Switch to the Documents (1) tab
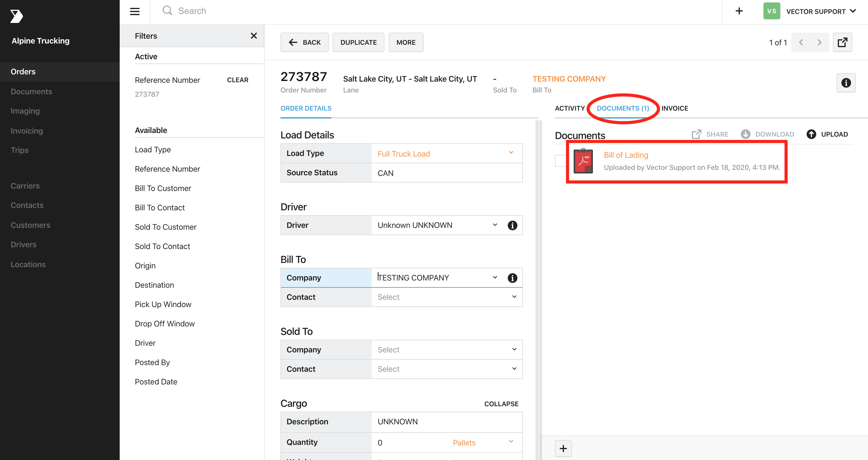The width and height of the screenshot is (868, 460). tap(622, 109)
